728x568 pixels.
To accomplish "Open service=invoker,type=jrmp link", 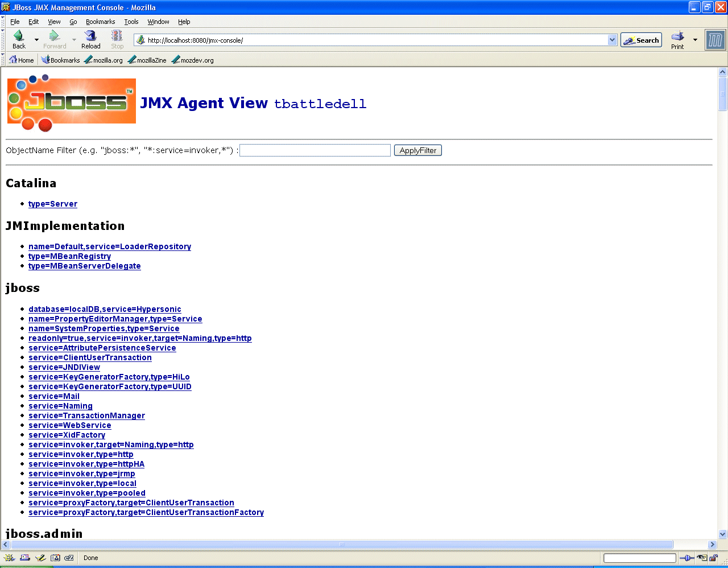I will [x=82, y=474].
